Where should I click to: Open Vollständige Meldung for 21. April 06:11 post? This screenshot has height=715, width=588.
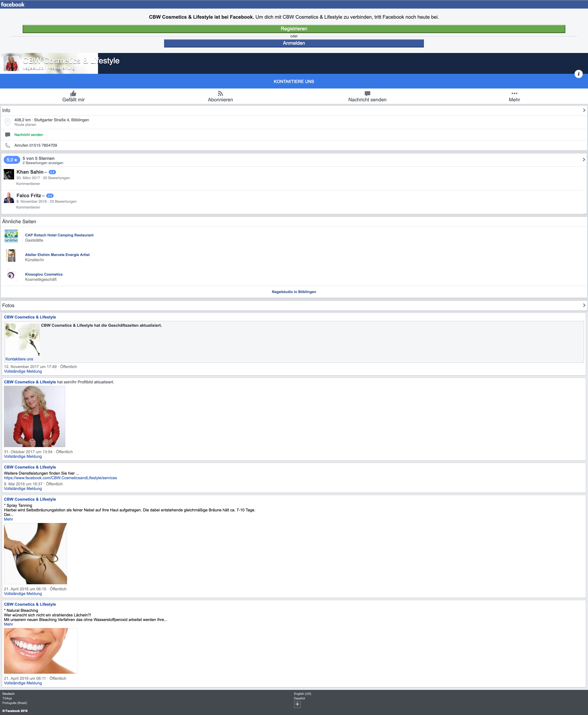tap(23, 683)
